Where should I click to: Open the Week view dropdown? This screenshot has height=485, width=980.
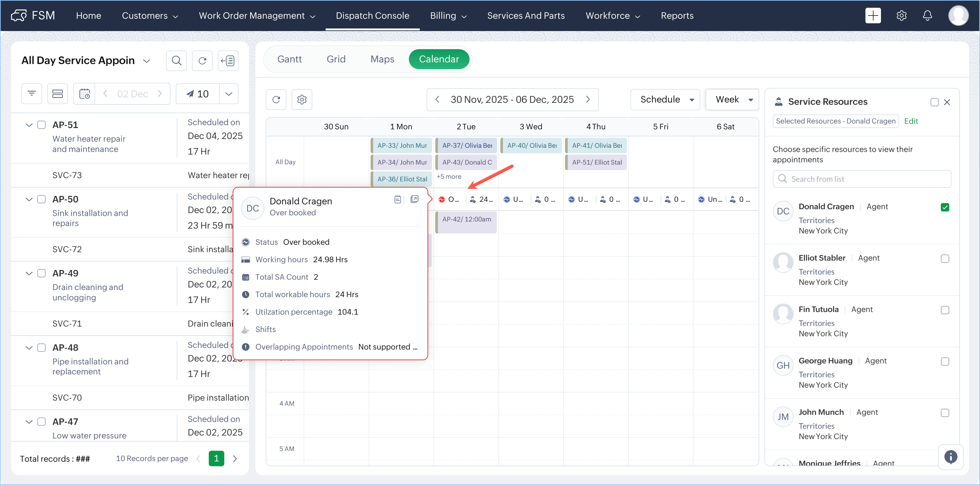click(732, 100)
